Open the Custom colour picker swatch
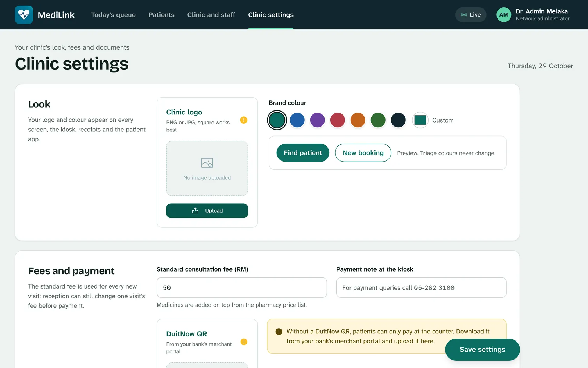 point(420,120)
